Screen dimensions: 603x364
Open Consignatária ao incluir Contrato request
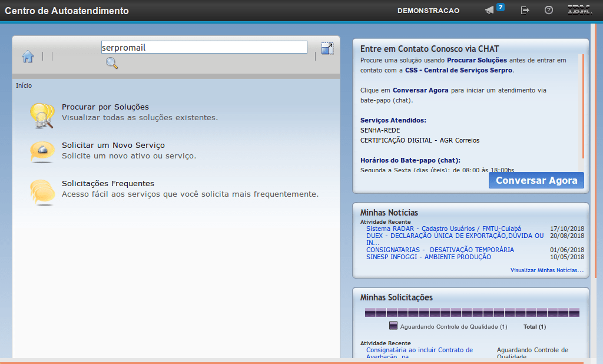(x=419, y=353)
